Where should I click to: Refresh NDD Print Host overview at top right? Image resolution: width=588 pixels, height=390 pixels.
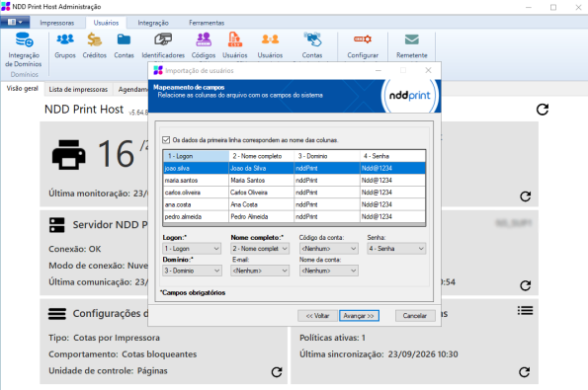[x=543, y=110]
